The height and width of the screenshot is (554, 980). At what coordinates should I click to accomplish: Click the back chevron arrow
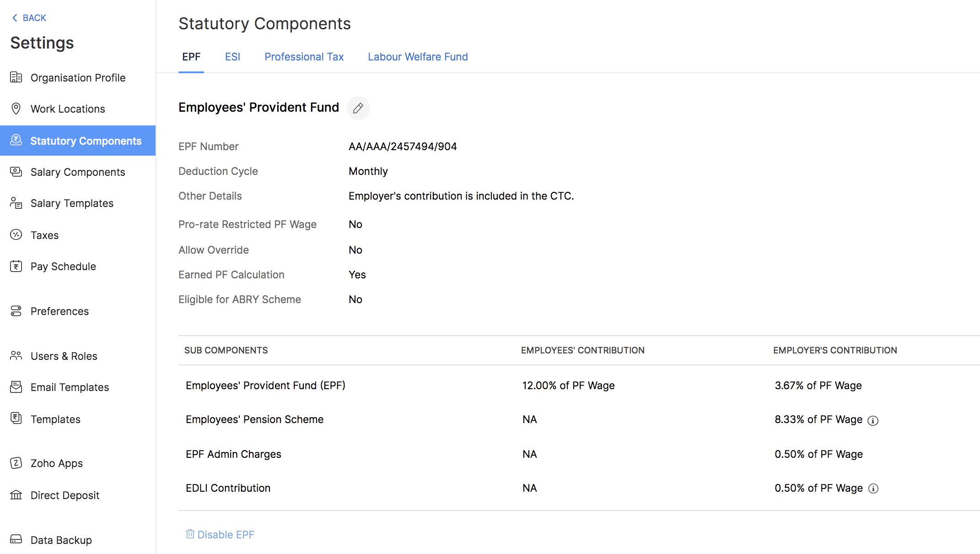15,18
